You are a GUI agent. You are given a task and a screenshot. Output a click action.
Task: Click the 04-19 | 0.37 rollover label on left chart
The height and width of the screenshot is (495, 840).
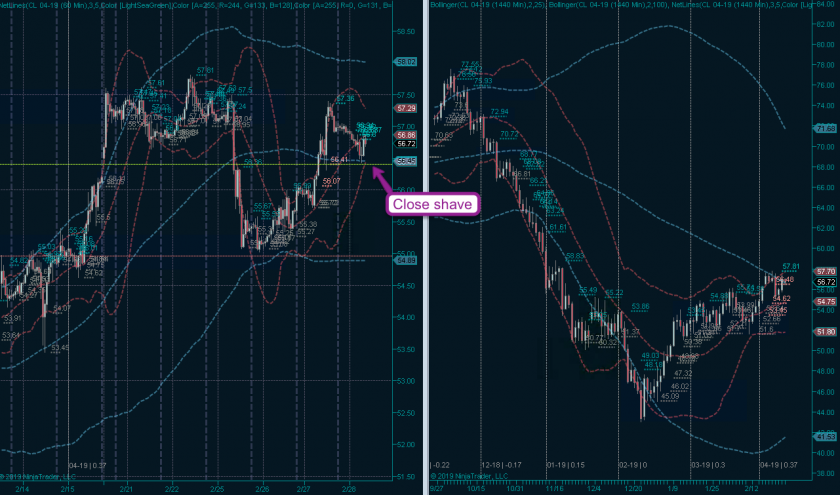coord(87,466)
